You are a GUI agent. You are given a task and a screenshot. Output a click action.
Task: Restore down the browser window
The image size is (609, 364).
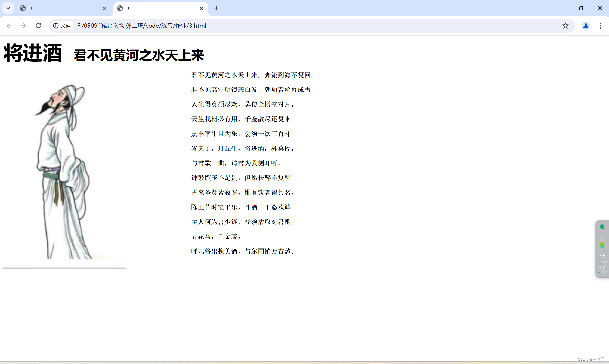click(x=581, y=8)
